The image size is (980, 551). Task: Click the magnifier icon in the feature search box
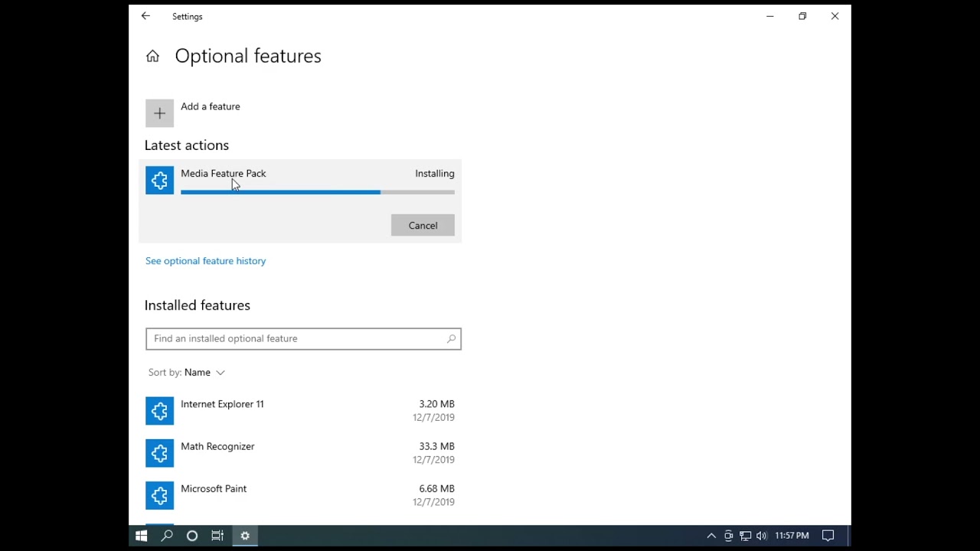click(x=451, y=339)
